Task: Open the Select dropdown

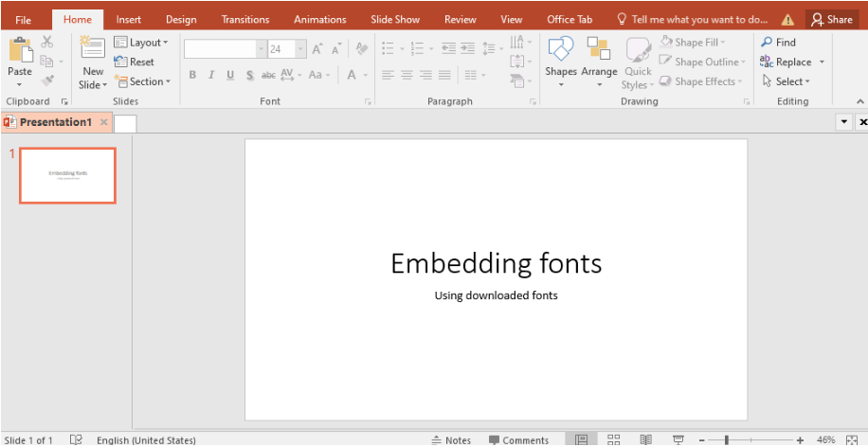Action: [x=787, y=81]
